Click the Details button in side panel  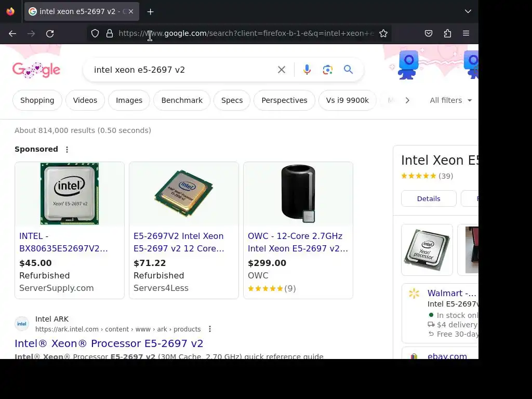tap(429, 198)
